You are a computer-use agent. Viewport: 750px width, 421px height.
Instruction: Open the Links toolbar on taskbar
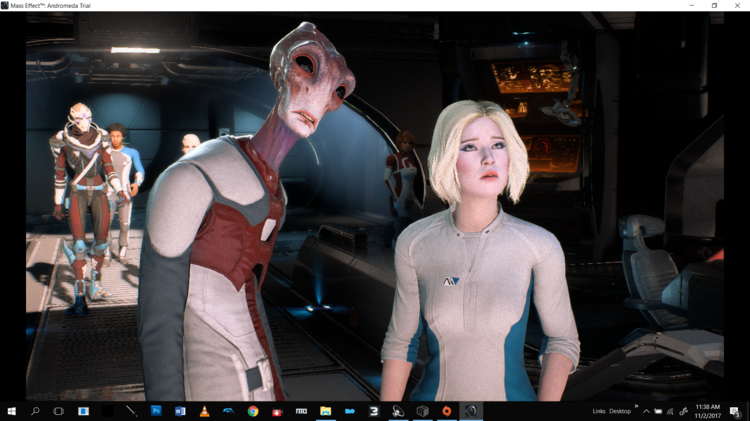point(599,411)
